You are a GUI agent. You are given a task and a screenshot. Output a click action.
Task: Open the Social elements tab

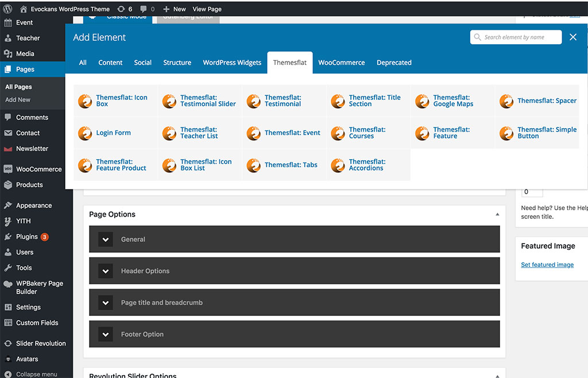[x=143, y=63]
